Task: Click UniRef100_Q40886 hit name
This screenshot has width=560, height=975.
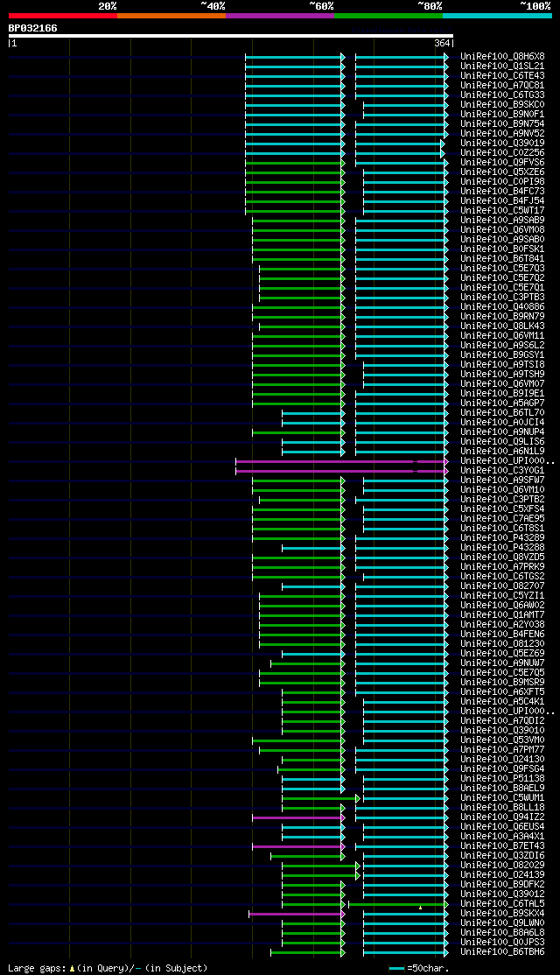Action: [x=503, y=307]
